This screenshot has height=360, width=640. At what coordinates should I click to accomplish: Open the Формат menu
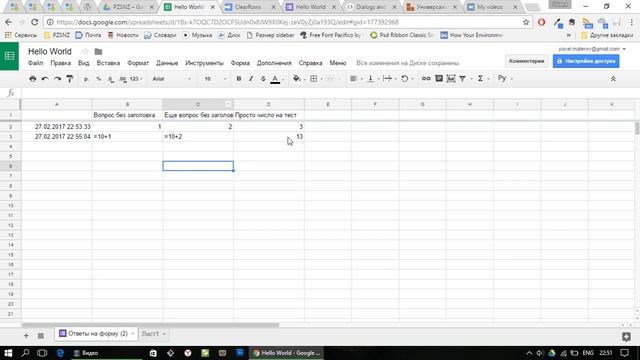tap(138, 63)
